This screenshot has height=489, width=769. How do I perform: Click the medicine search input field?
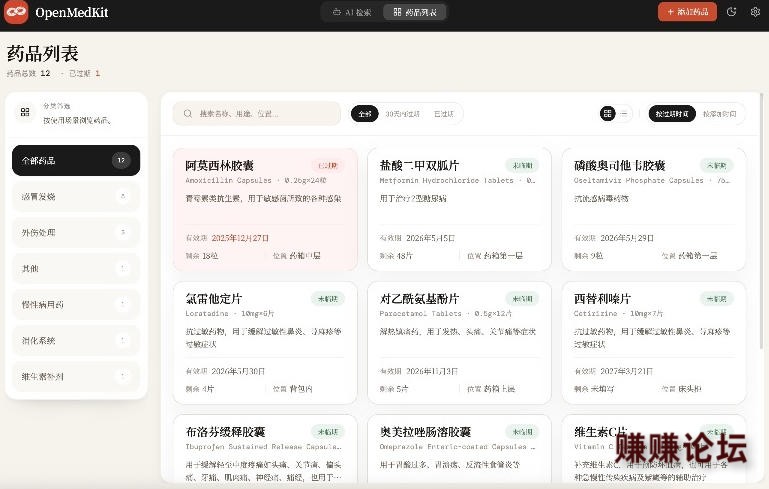[x=256, y=114]
